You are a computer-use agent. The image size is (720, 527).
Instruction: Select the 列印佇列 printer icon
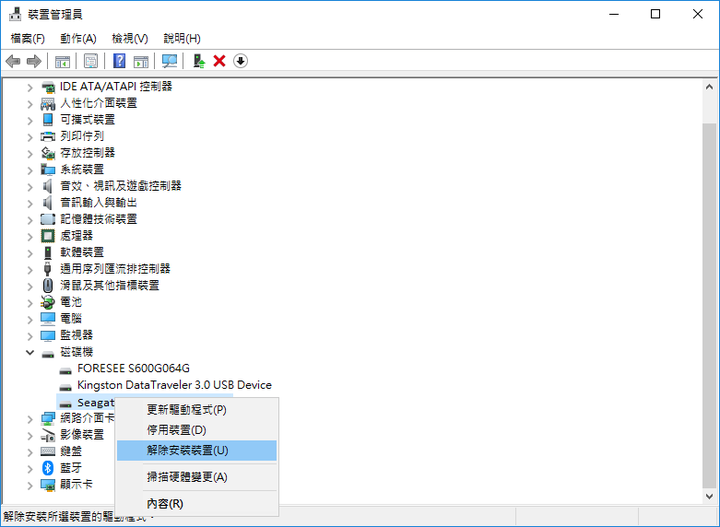[48, 136]
